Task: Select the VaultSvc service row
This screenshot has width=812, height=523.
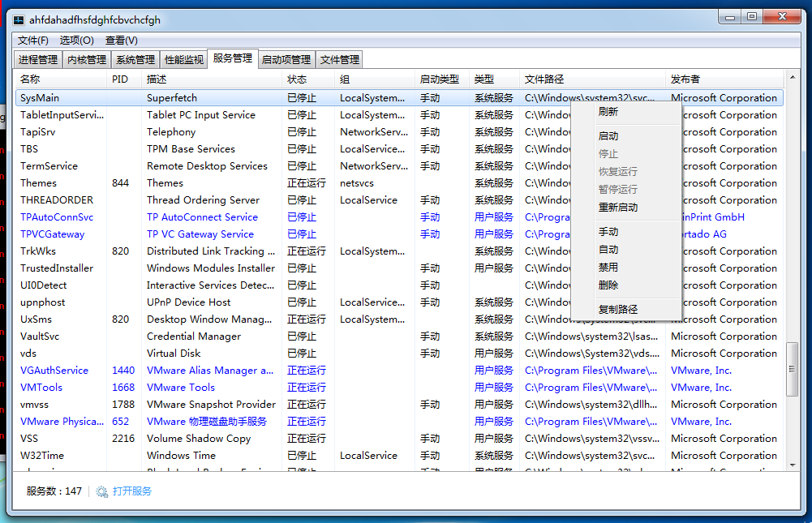Action: (399, 337)
